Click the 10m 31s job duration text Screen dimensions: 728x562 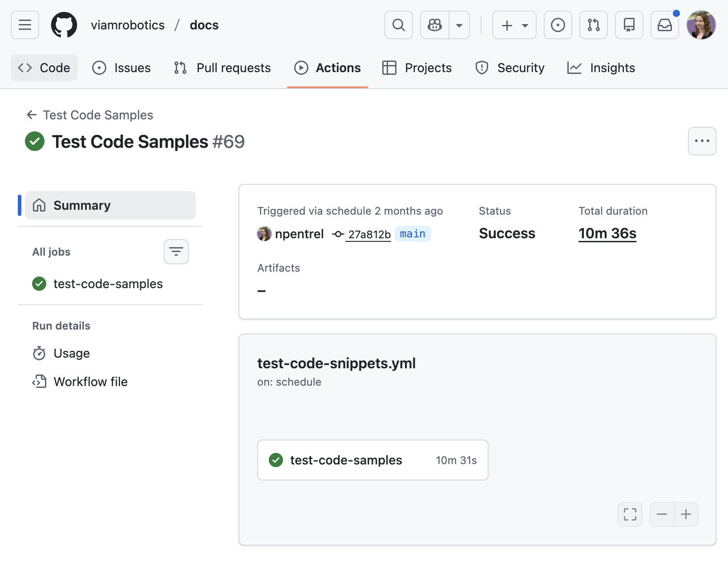[x=456, y=460]
